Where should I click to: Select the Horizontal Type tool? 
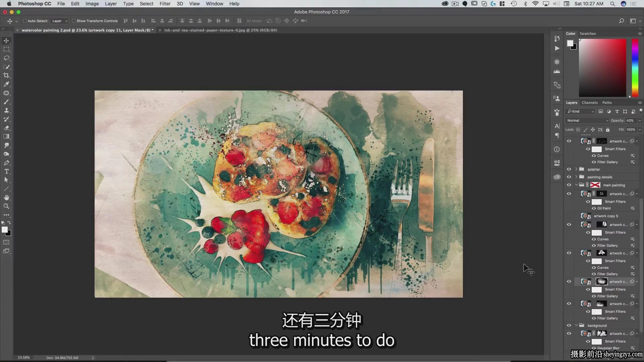pos(6,171)
